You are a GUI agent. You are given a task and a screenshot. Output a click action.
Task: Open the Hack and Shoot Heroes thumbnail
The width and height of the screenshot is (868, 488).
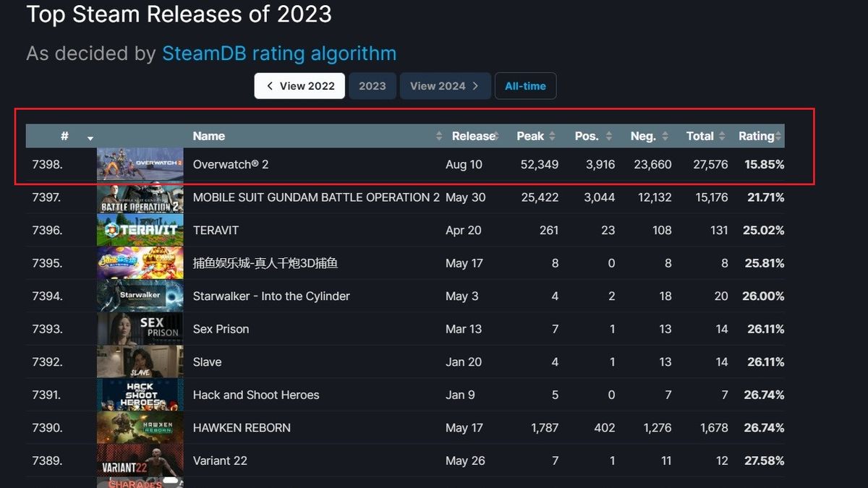click(x=140, y=395)
